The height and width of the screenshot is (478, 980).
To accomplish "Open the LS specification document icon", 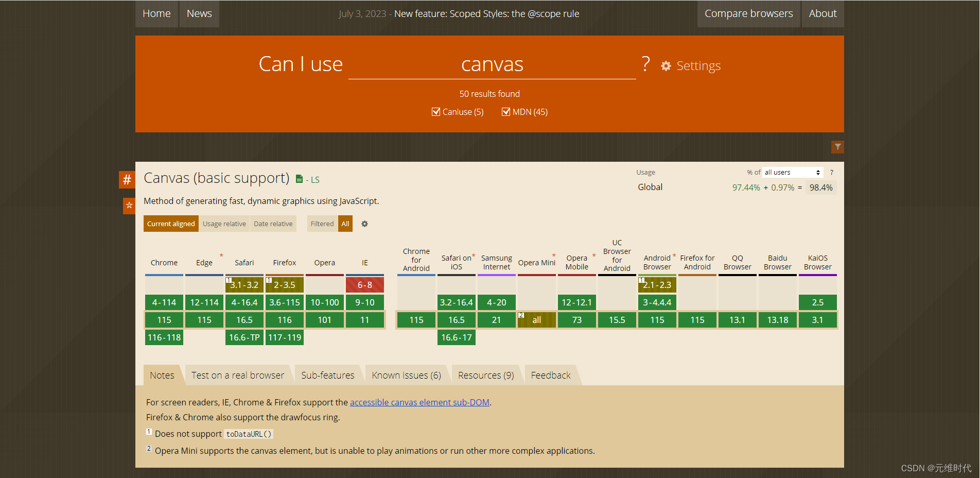I will tap(299, 179).
